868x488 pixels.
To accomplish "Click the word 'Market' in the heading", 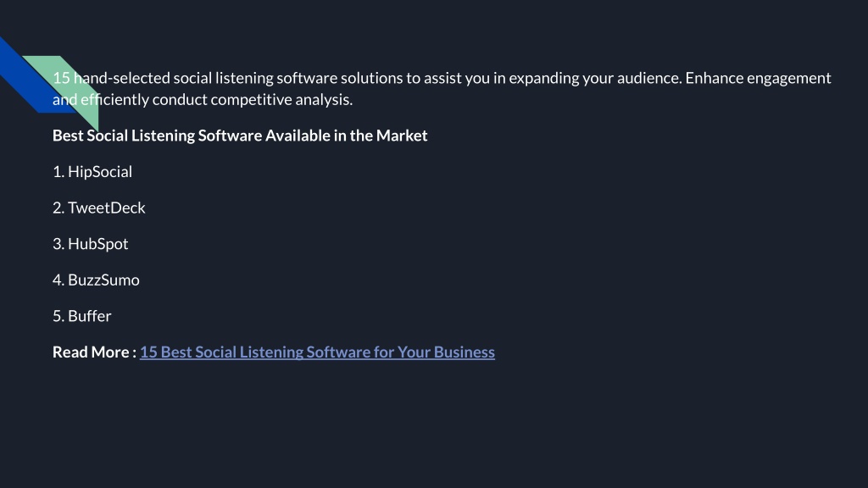I will [x=402, y=136].
